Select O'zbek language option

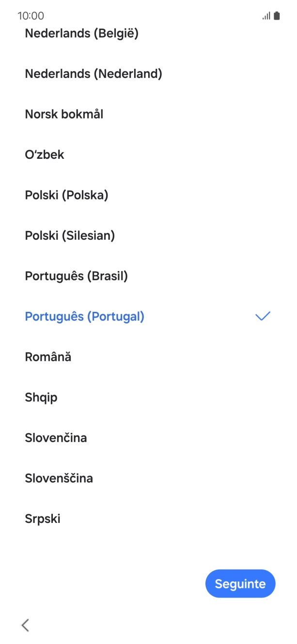pos(45,155)
